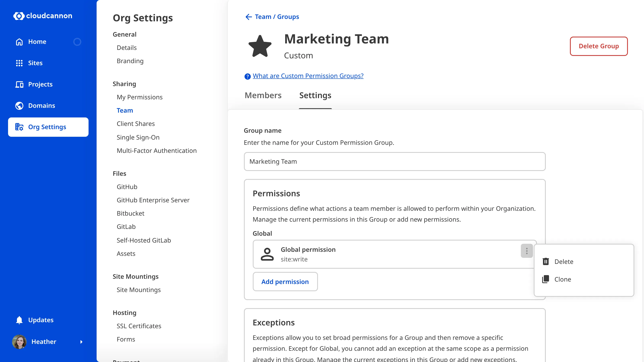Click the back arrow beside Team / Groups
Screen dimensions: 644x362
(248, 17)
